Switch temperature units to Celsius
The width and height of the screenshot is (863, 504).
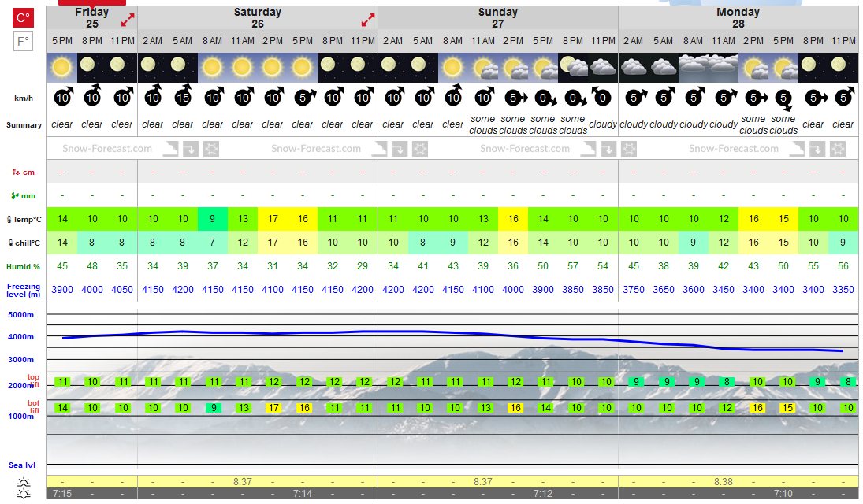coord(23,17)
